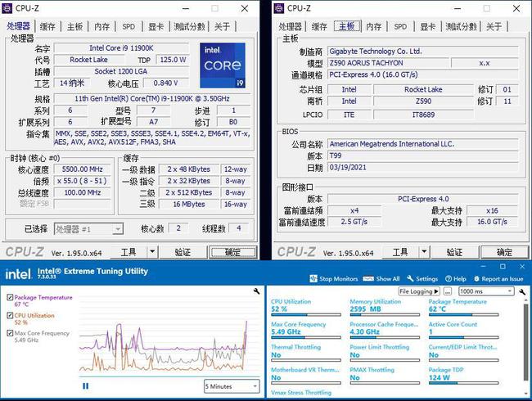Viewport: 532px width, 401px height.
Task: Click the Z590 AORUS TACHYON model field
Action: (389, 63)
